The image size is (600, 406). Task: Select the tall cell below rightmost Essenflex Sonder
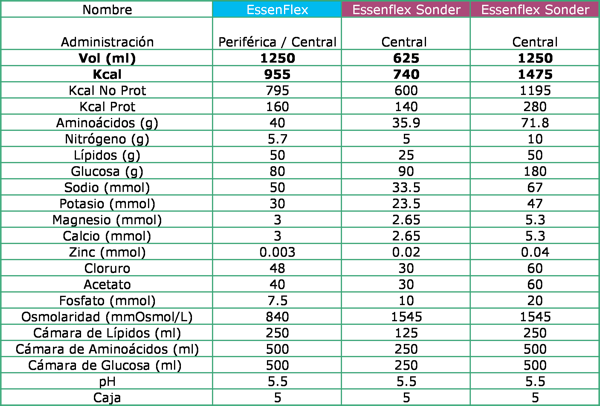click(535, 33)
